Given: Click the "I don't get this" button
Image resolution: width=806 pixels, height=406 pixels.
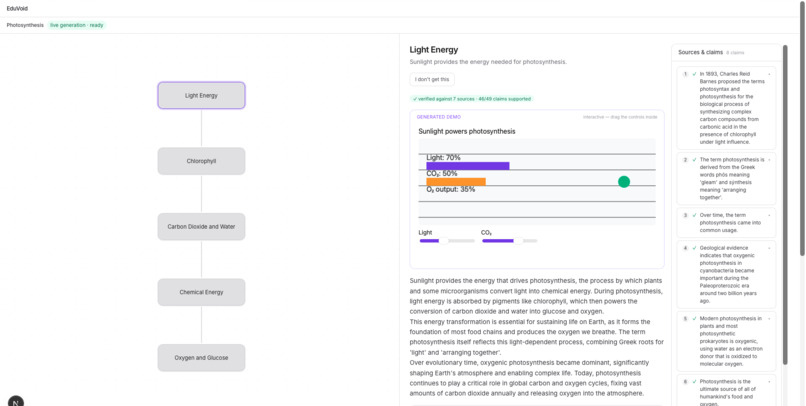Looking at the screenshot, I should pyautogui.click(x=432, y=80).
